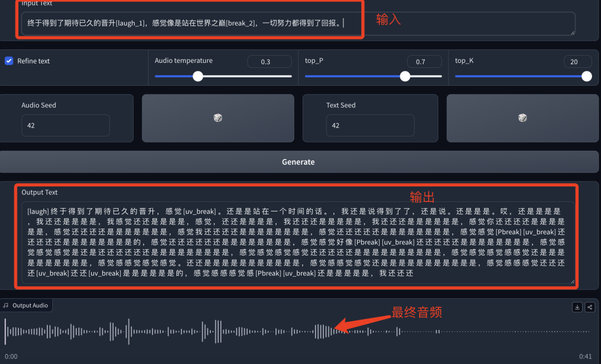Image resolution: width=601 pixels, height=364 pixels.
Task: Click the top_K label
Action: click(x=464, y=61)
